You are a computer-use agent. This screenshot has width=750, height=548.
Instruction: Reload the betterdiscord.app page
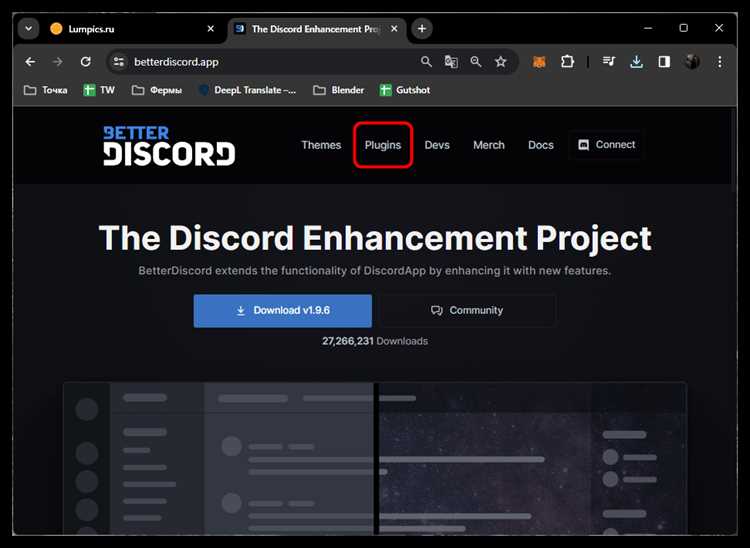click(86, 62)
